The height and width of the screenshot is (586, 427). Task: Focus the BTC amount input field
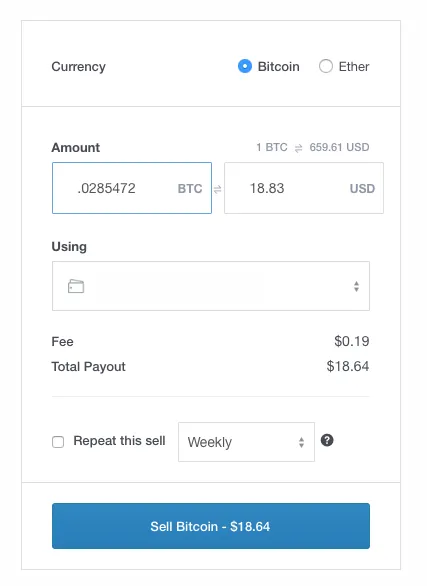(x=132, y=188)
